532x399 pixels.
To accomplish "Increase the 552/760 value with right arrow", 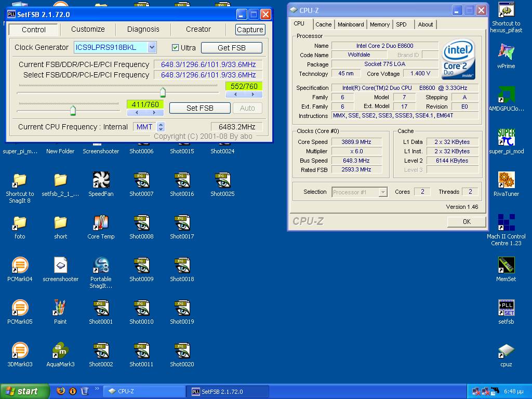I will [253, 95].
